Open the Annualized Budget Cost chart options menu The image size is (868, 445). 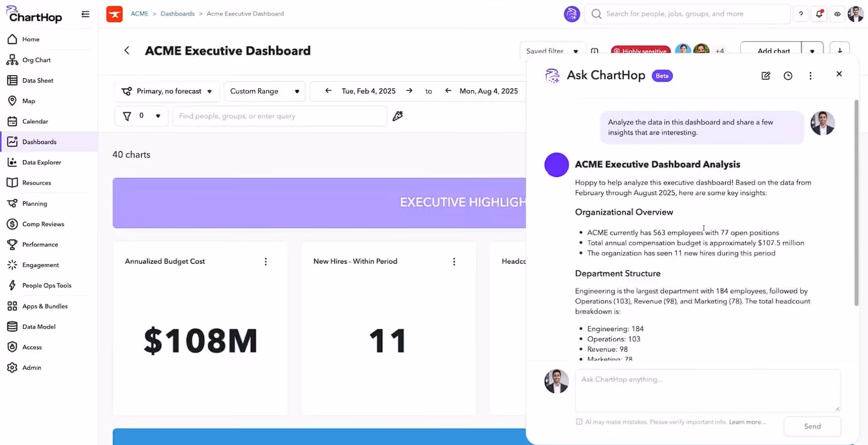(x=265, y=261)
